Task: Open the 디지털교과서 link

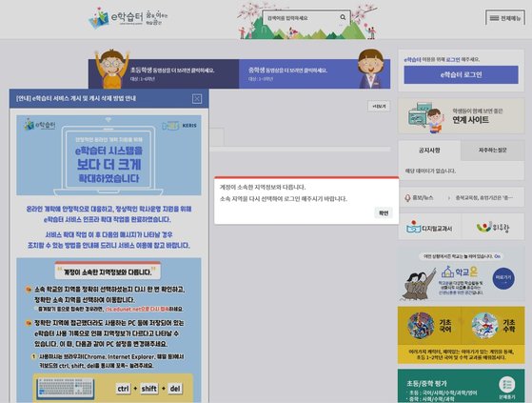Action: [429, 227]
